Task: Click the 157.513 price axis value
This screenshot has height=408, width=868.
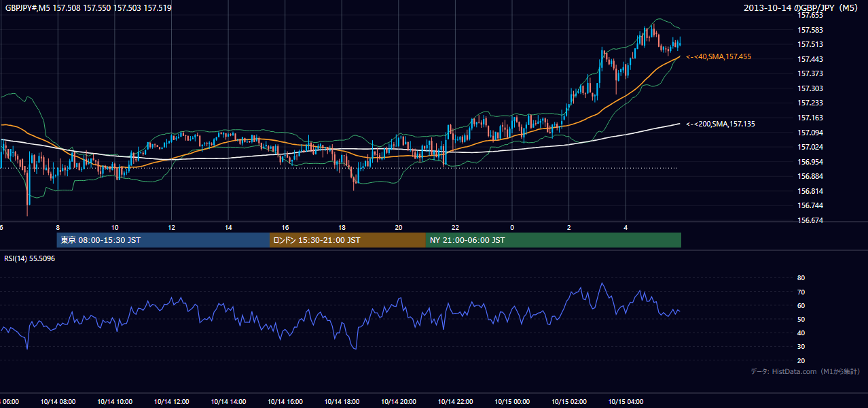Action: 810,44
